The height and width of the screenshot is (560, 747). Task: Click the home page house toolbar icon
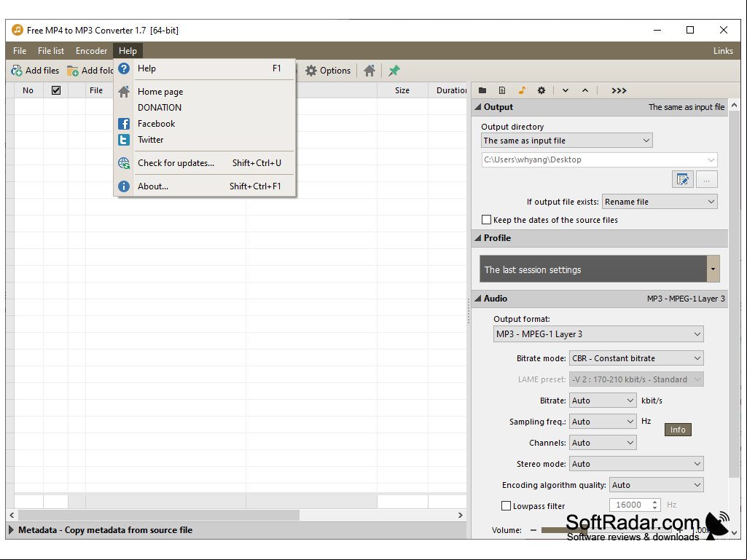point(369,71)
